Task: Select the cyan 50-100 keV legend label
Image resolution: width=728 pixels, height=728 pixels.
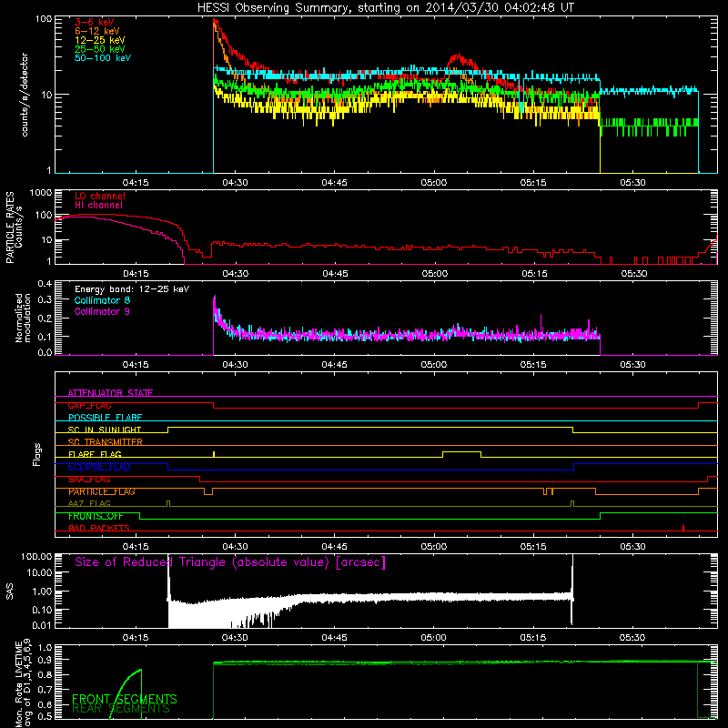Action: [x=103, y=58]
